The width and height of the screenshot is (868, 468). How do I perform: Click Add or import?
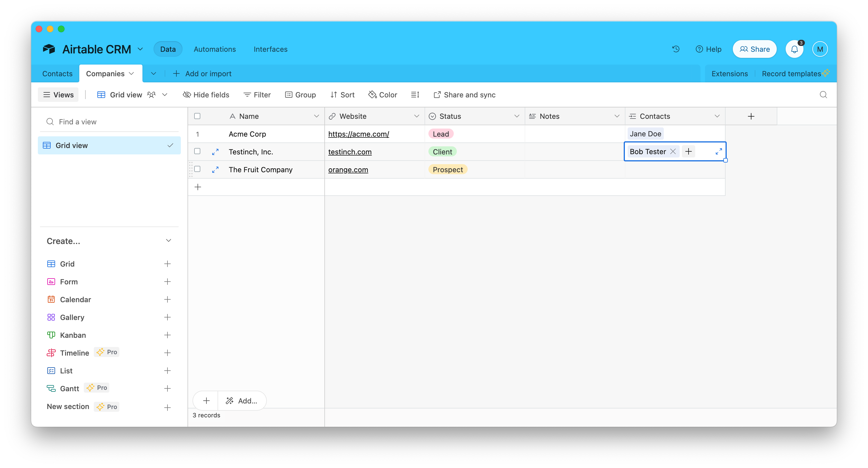point(202,73)
